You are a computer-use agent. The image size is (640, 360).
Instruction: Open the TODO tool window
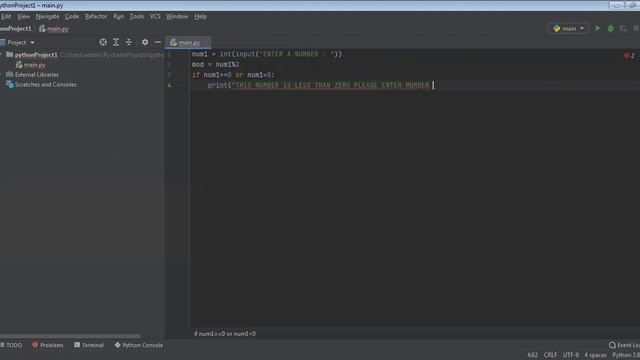pos(11,345)
